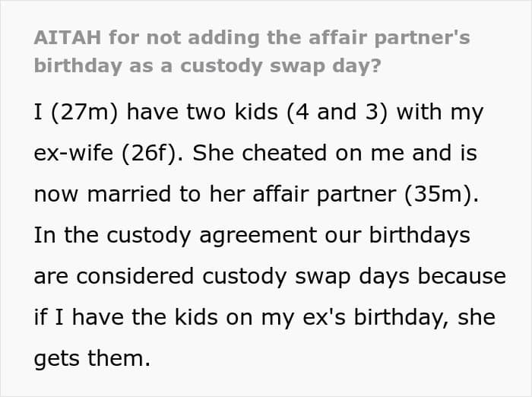This screenshot has height=397, width=532.
Task: Click the word "now" starting the third line
Action: 55,195
